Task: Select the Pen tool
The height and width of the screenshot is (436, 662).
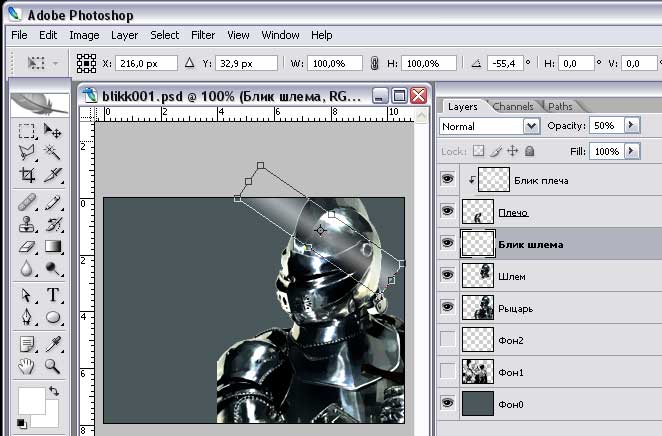Action: (x=27, y=317)
